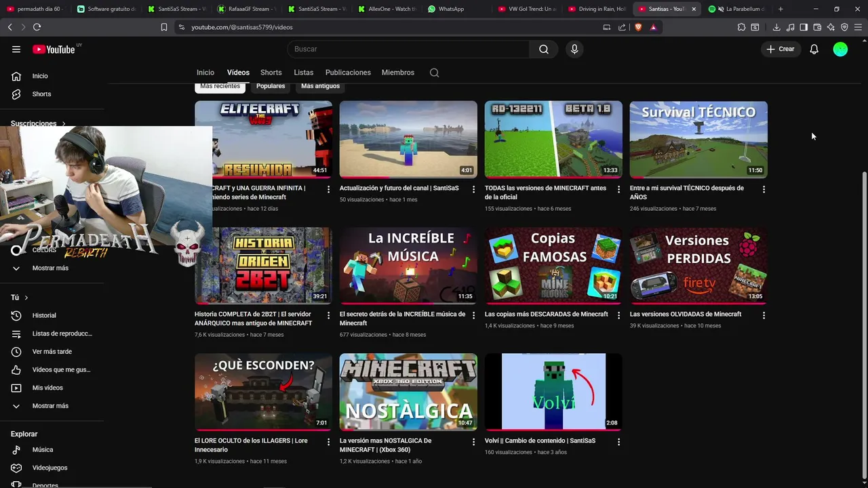868x488 pixels.
Task: Open title El secreto detrás de INCREÍBLE música
Action: point(402,319)
